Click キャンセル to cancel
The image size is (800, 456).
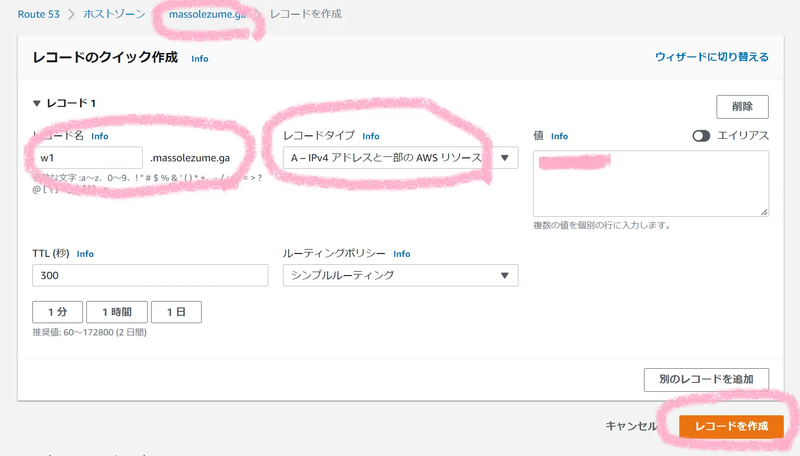[x=631, y=426]
